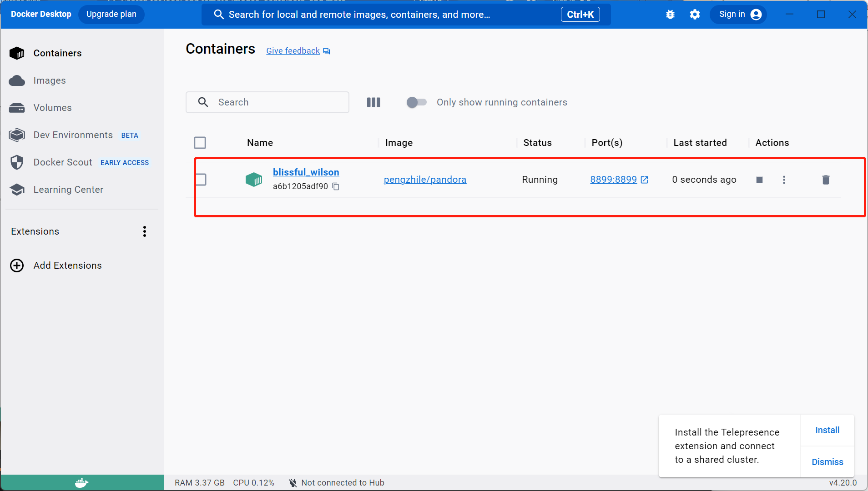Click the RAM 3.37 GB status text

click(200, 483)
